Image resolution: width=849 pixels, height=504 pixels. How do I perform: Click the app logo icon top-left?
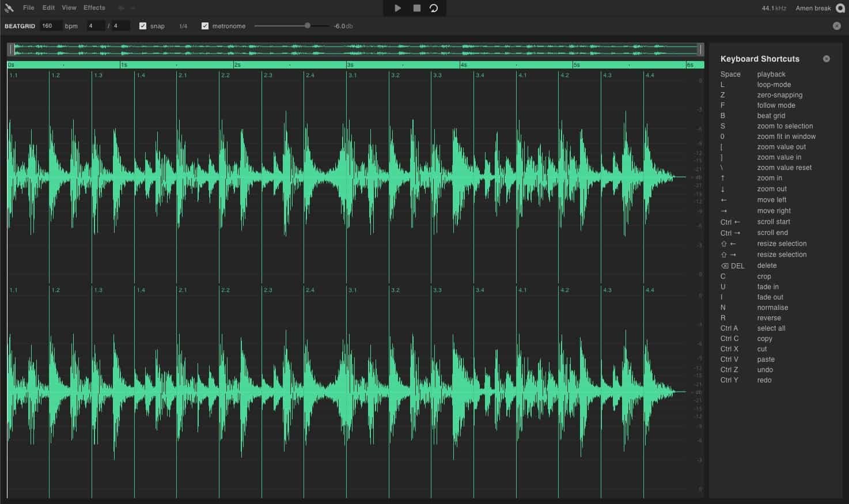point(8,7)
